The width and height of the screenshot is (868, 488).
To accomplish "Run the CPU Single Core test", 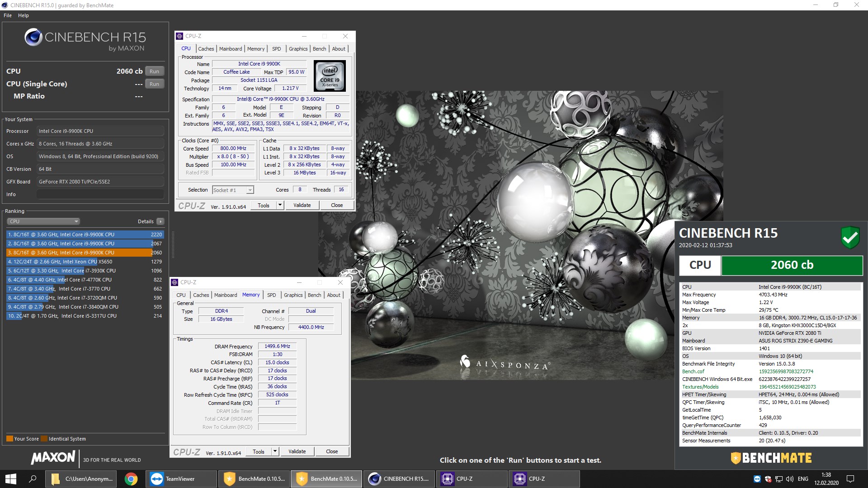I will pos(155,84).
